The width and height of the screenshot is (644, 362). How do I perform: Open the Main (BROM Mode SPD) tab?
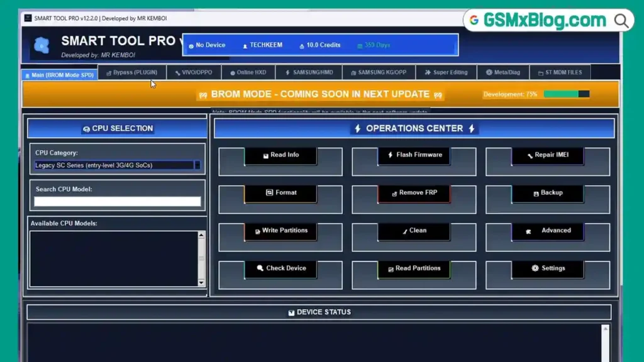pos(60,75)
